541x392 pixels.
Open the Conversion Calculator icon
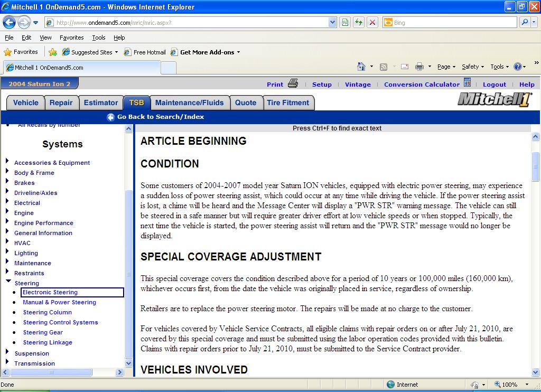(x=467, y=83)
